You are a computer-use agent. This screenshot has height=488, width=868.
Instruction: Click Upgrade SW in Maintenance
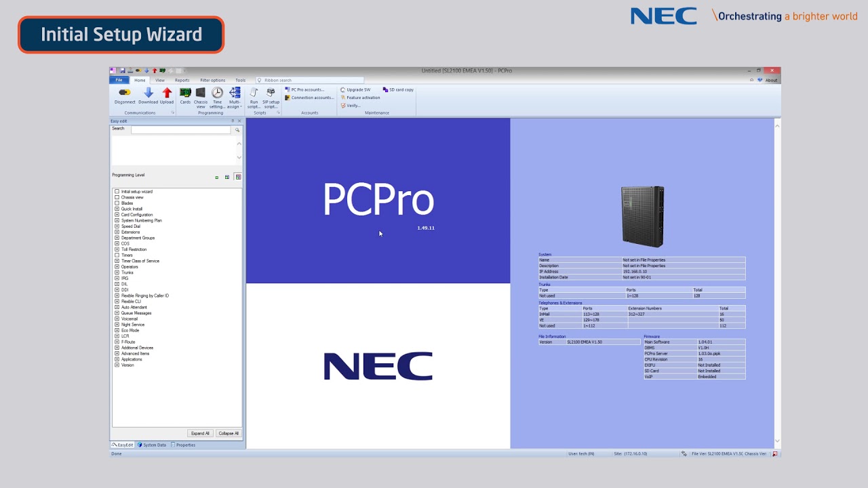point(356,89)
